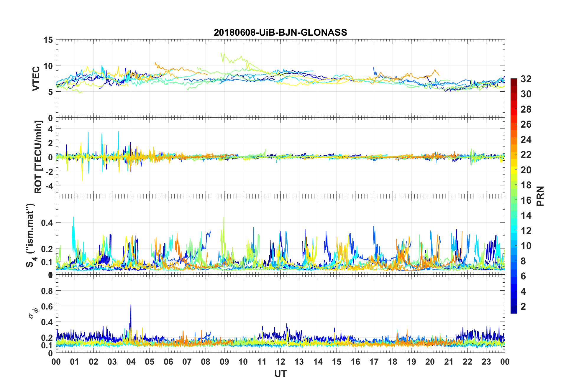
Task: Click the cyan colorbar section near 12
Action: tap(514, 230)
